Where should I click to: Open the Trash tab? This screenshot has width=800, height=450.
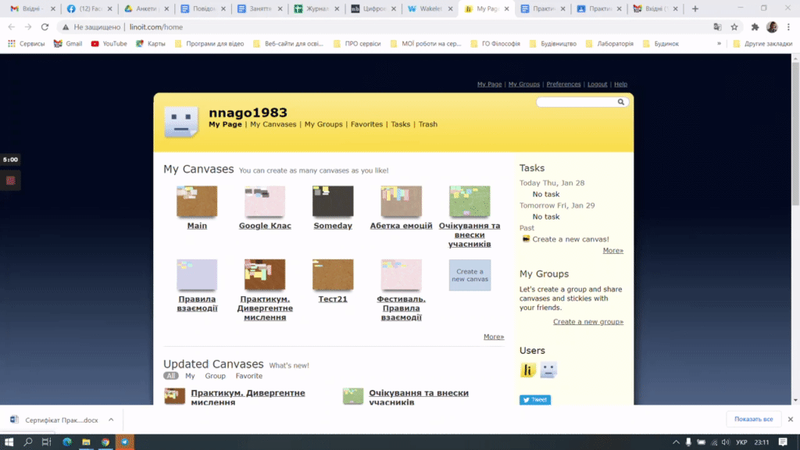click(x=428, y=124)
